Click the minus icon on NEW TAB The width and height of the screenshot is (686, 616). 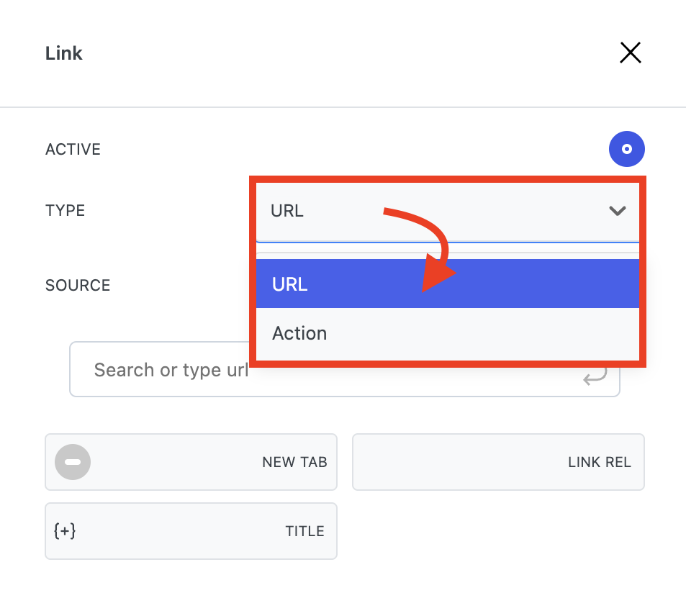[73, 462]
